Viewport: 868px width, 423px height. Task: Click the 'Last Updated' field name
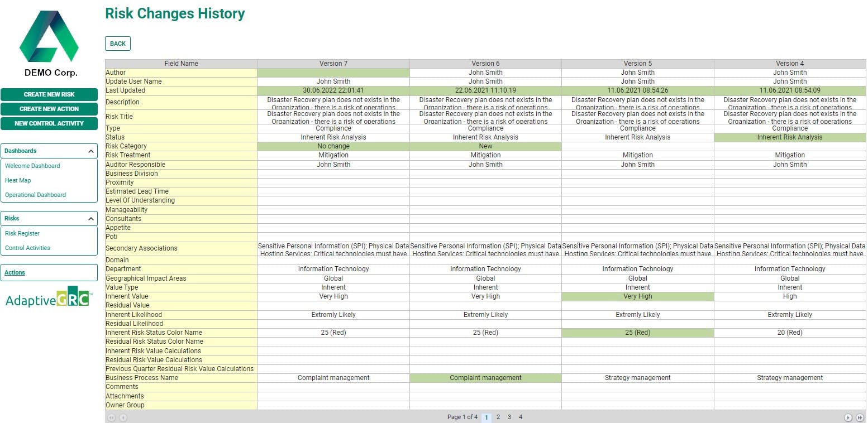point(182,90)
